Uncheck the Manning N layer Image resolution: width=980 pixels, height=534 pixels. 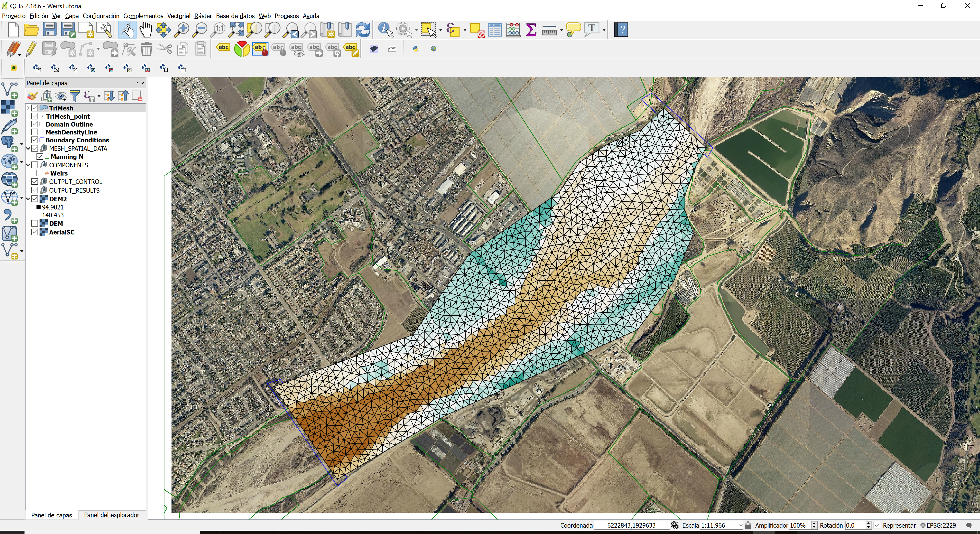click(40, 157)
